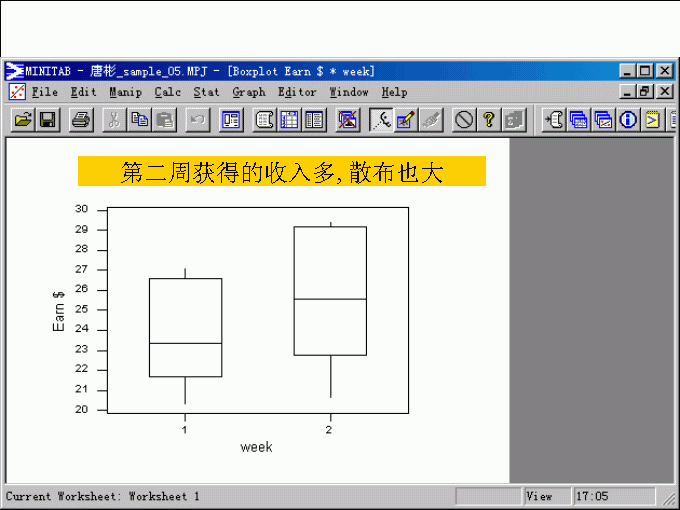Expand the Calc menu
The height and width of the screenshot is (510, 680).
coord(168,92)
